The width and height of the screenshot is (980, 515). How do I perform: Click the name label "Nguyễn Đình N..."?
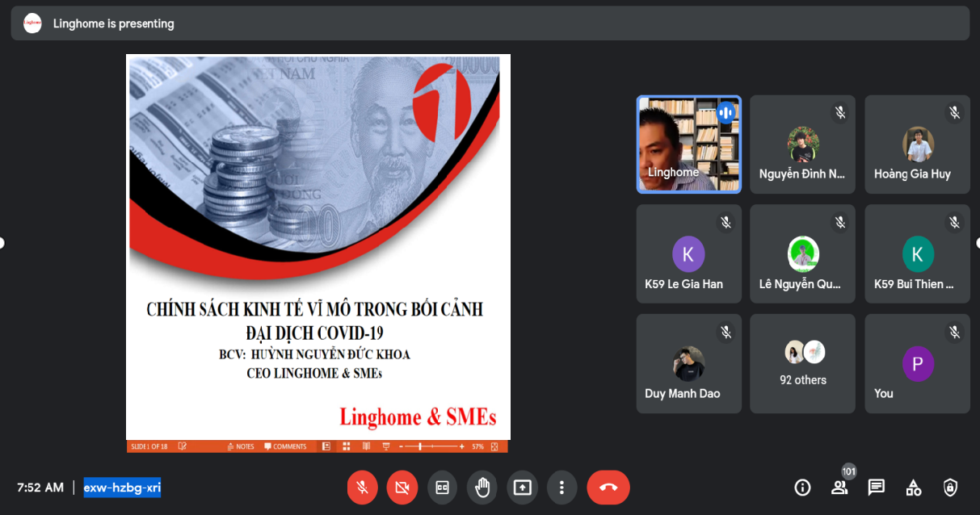(x=802, y=174)
